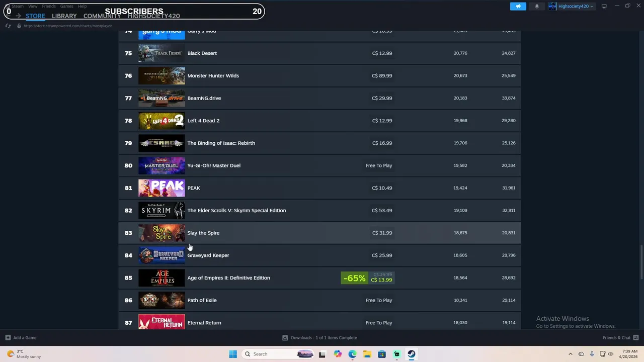644x362 pixels.
Task: Click Skyrim's C$ 53.49 price
Action: (x=382, y=210)
